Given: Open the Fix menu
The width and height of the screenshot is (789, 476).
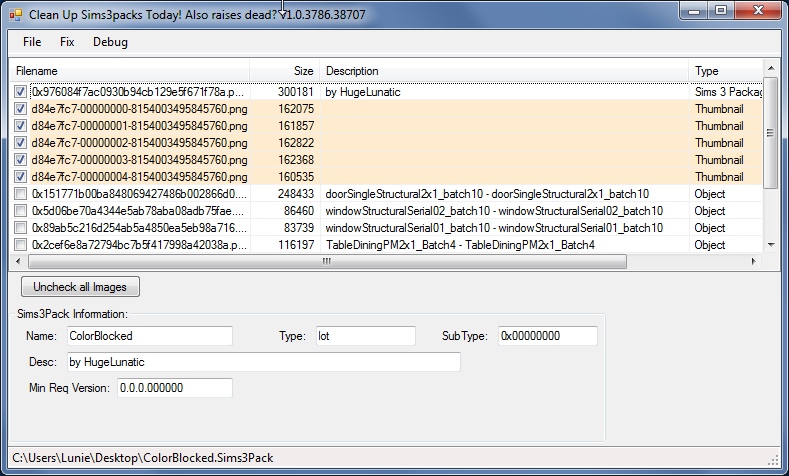Looking at the screenshot, I should point(67,42).
